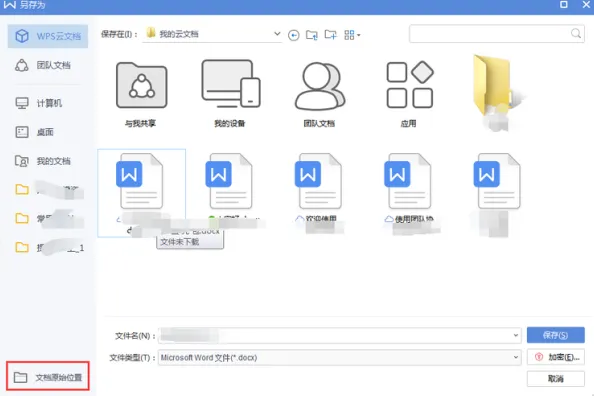Viewport: 594px width, 396px height.
Task: Open the 应用 item
Action: (x=409, y=95)
